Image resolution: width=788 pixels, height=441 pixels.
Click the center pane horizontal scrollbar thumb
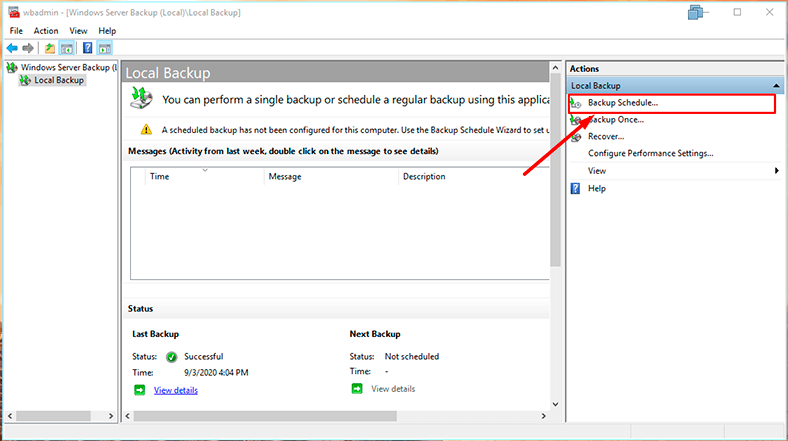coord(265,416)
